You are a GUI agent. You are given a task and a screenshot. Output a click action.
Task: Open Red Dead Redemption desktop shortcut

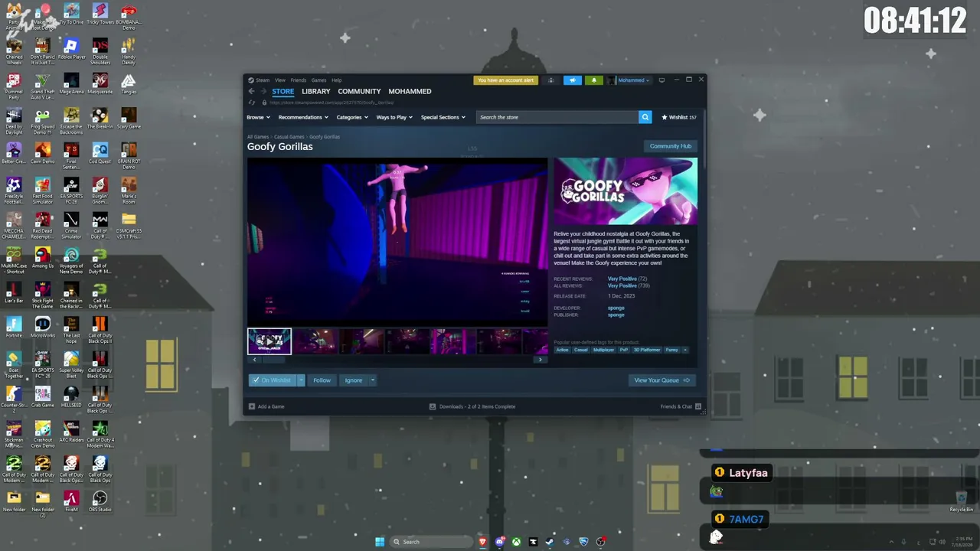pyautogui.click(x=42, y=224)
